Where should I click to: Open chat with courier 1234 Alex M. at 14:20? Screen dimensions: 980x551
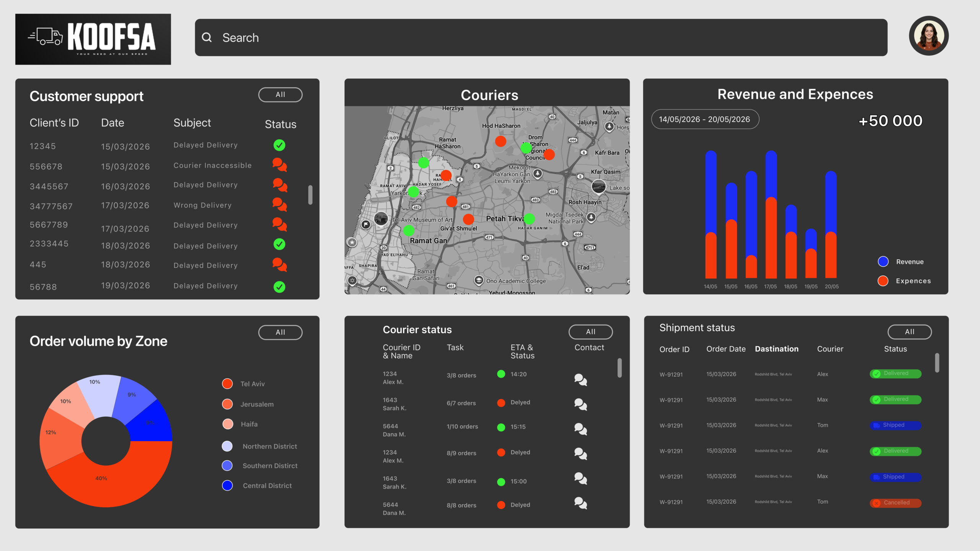[580, 380]
